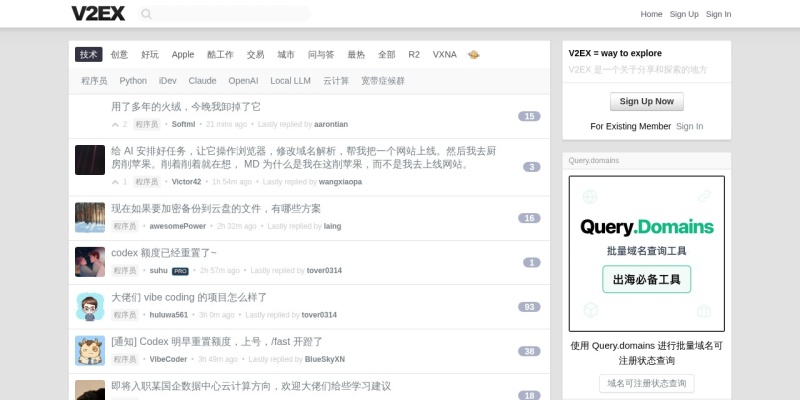This screenshot has height=400, width=800.
Task: Open the iDev node link
Action: click(x=168, y=81)
